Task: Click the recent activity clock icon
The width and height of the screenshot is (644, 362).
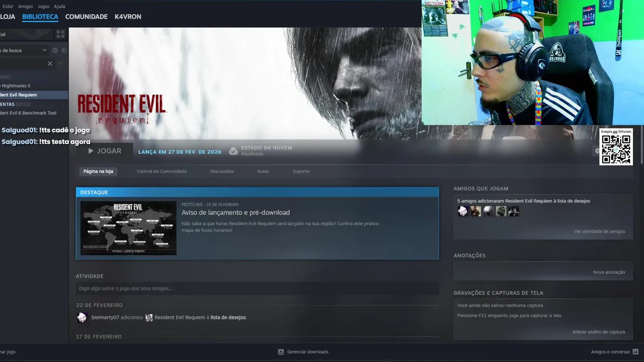Action: tap(55, 50)
